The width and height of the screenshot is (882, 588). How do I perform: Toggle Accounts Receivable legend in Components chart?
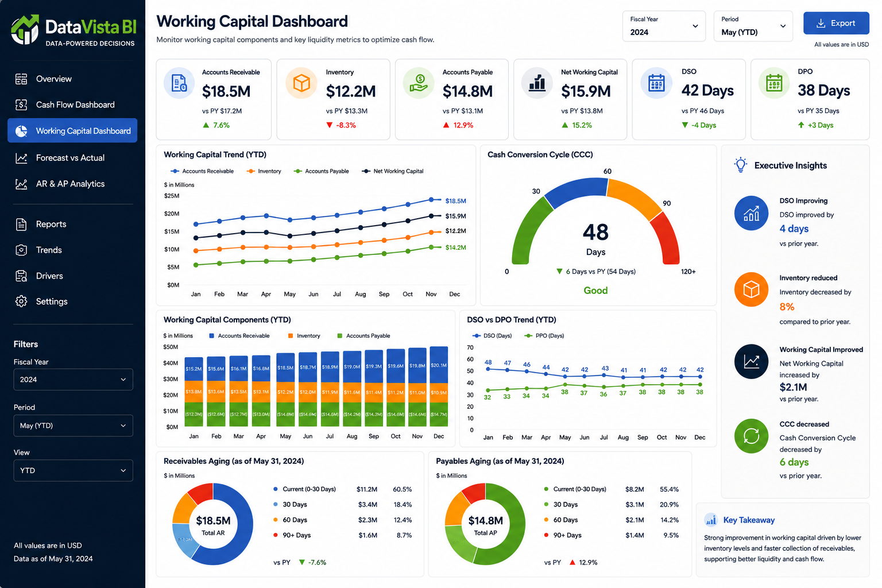(x=239, y=335)
